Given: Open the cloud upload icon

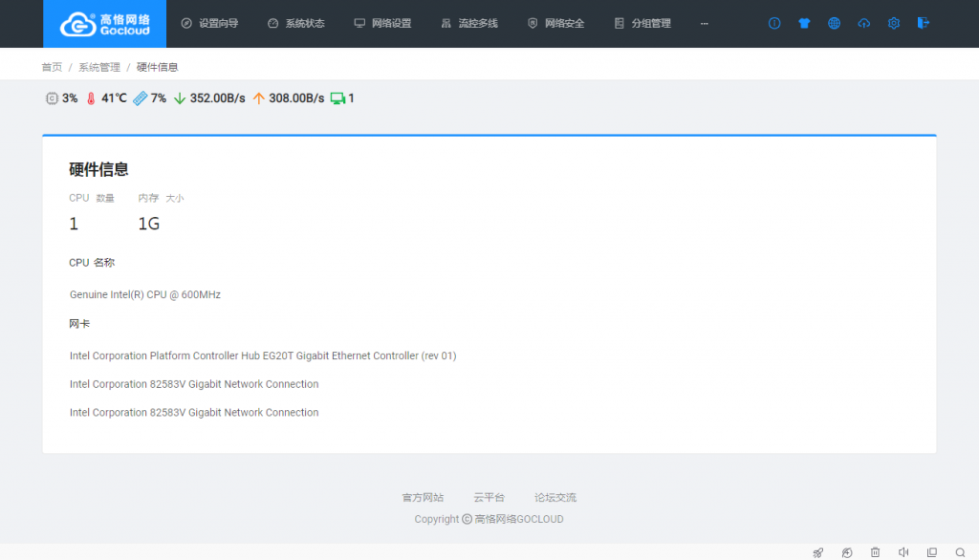Looking at the screenshot, I should (x=864, y=23).
